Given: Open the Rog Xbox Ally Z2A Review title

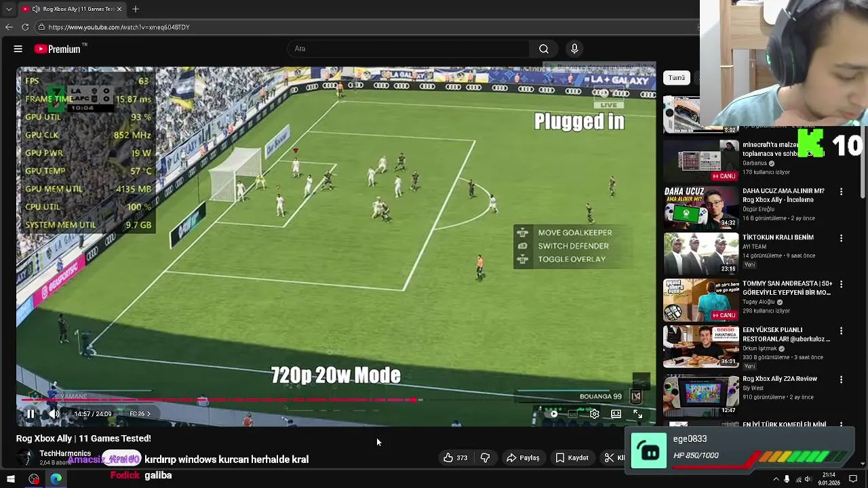Looking at the screenshot, I should (x=780, y=379).
